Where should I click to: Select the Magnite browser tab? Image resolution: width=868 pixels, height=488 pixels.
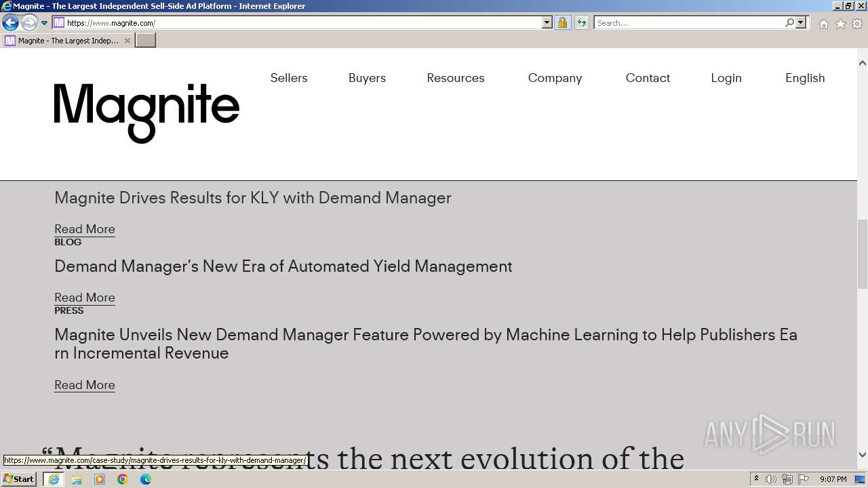[68, 41]
